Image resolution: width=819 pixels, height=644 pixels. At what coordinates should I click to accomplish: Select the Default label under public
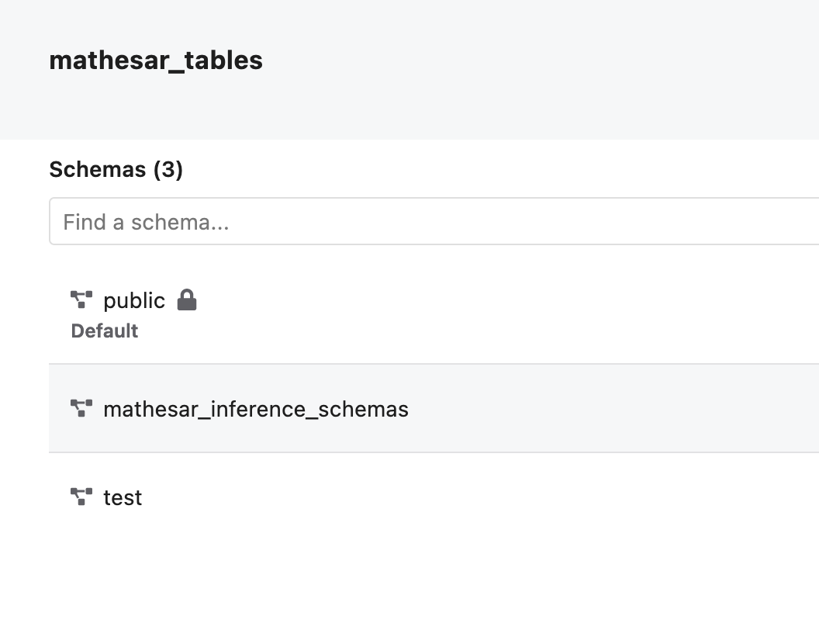coord(105,331)
